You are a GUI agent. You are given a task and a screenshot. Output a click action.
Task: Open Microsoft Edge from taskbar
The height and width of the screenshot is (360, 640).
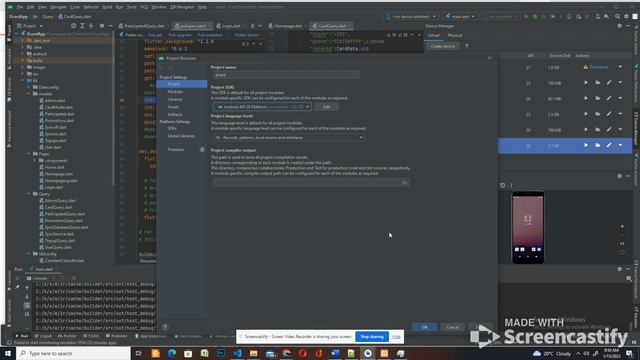point(171,353)
